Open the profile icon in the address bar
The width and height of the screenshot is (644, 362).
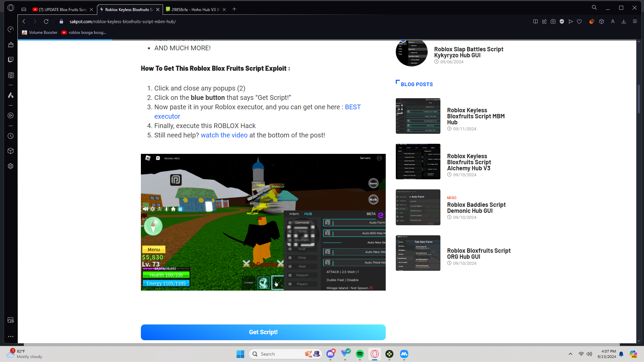point(613,21)
